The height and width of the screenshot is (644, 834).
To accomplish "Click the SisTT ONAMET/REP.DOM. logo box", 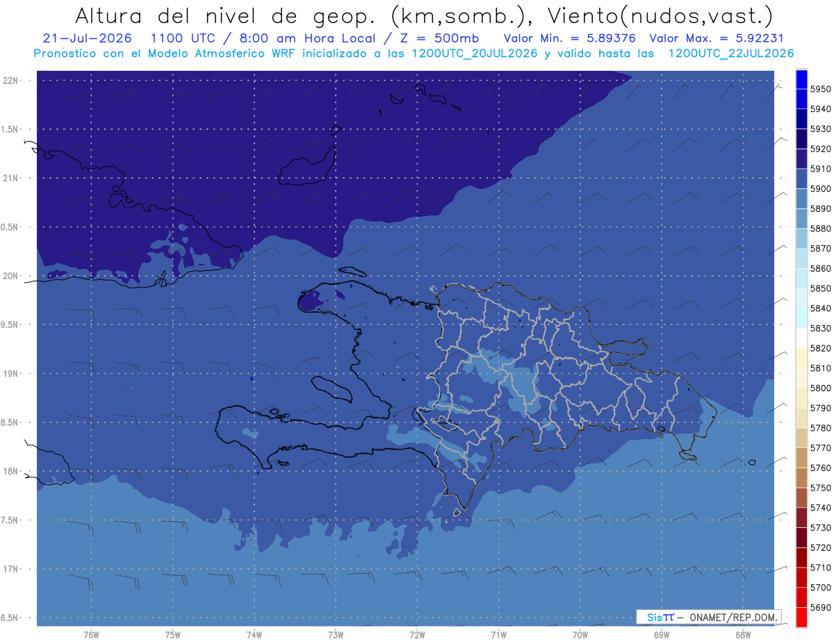I will 708,617.
